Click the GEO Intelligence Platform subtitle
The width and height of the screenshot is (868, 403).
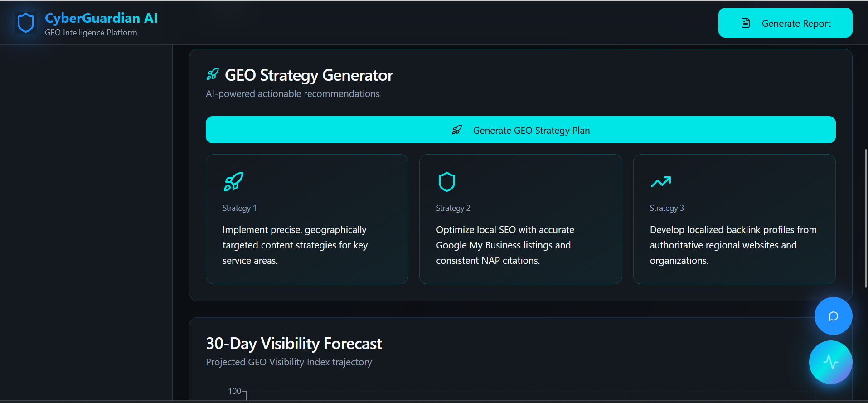[x=91, y=33]
